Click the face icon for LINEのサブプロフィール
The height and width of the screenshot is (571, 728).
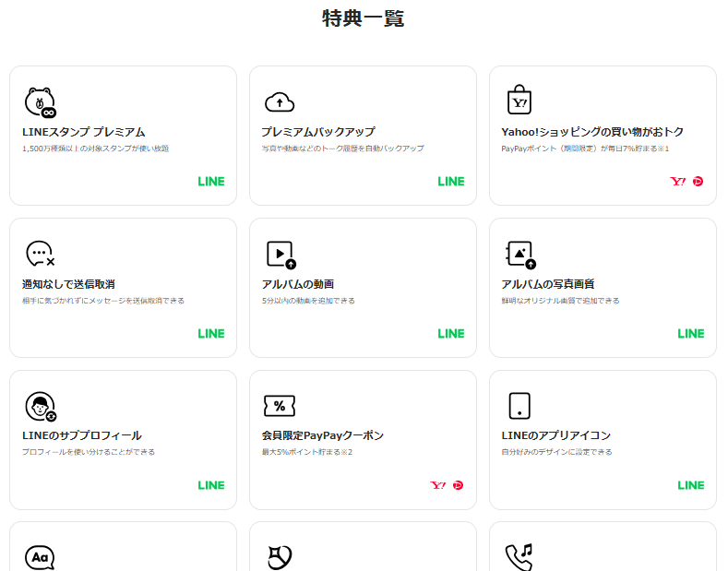pyautogui.click(x=41, y=405)
